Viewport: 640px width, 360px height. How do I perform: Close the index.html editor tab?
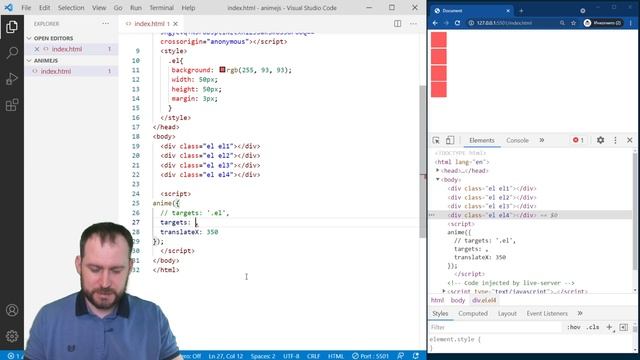(x=176, y=24)
